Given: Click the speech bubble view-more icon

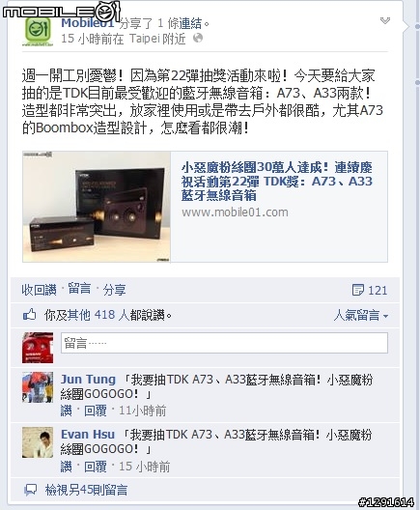Looking at the screenshot, I should [31, 490].
